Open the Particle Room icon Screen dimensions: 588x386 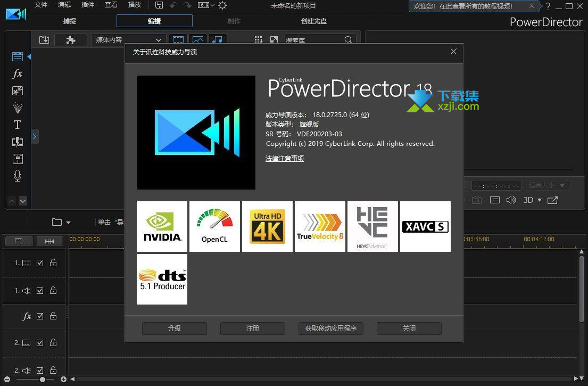(x=17, y=108)
